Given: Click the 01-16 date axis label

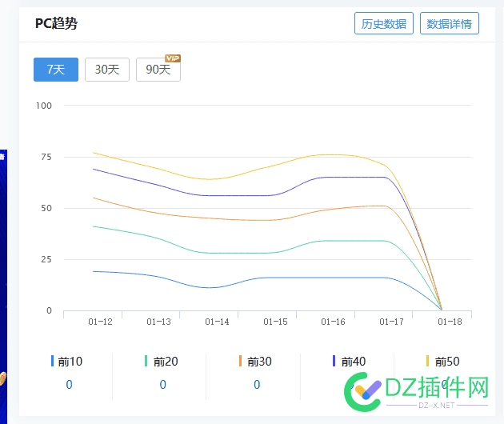Looking at the screenshot, I should coord(333,322).
